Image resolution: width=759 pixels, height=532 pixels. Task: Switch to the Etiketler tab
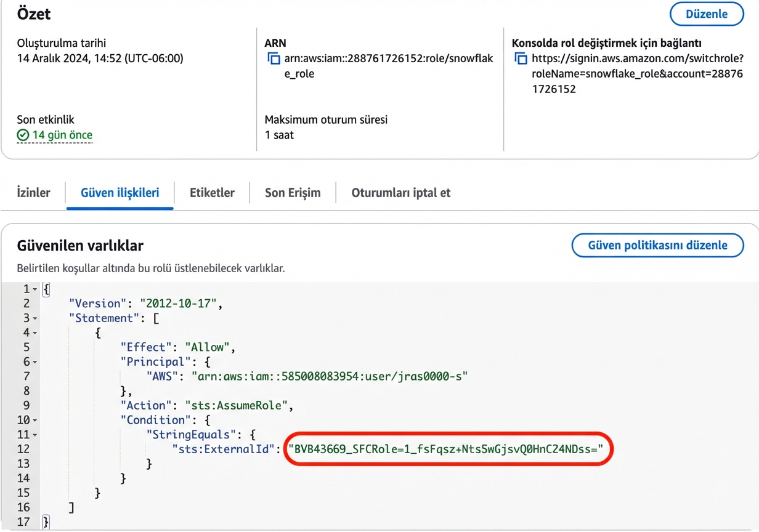[212, 193]
